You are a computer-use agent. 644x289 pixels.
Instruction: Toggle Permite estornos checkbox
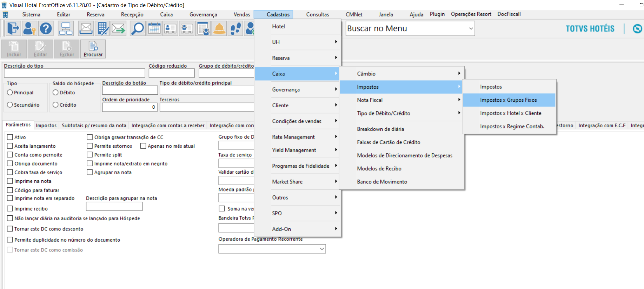tap(90, 146)
